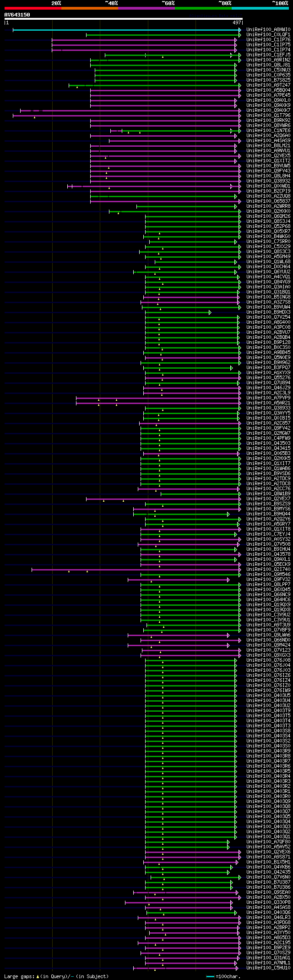Click the orange ~40% identity legend swatch
This screenshot has height=980, width=293.
[90, 8]
